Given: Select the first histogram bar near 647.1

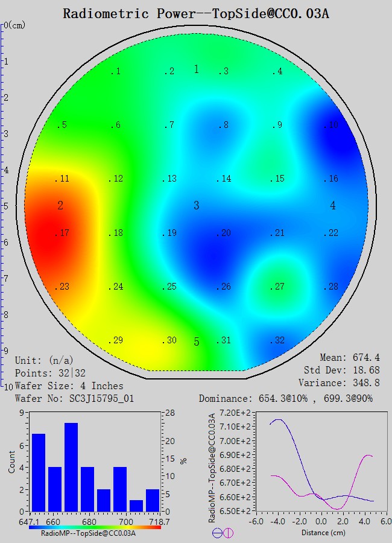Looking at the screenshot, I should point(39,472).
